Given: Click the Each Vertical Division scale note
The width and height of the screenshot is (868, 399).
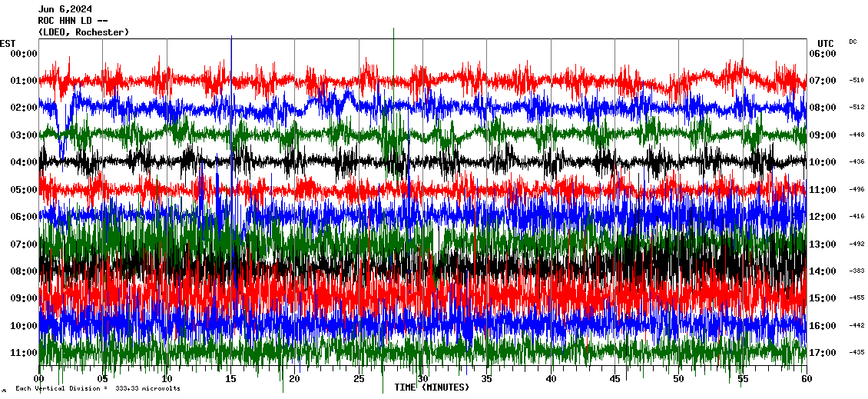Looking at the screenshot, I should click(98, 389).
